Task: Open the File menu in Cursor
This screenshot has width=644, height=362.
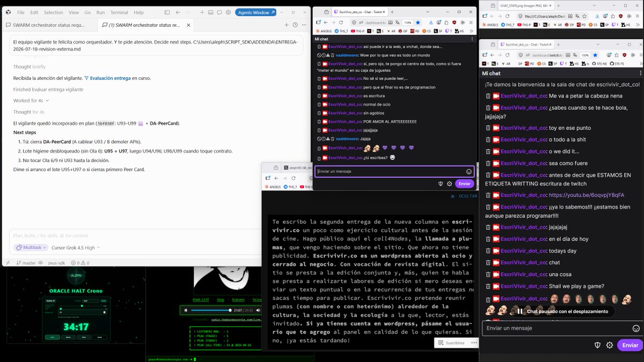Action: 20,12
